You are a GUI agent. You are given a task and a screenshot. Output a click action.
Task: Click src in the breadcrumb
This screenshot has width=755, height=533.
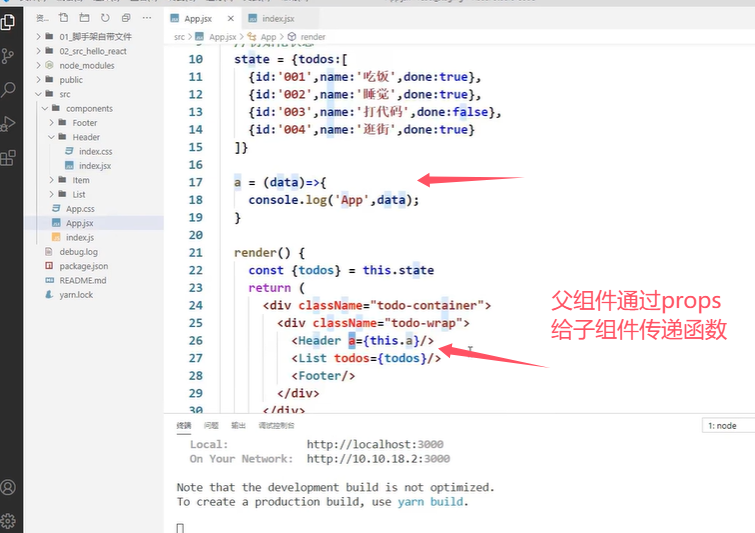(179, 37)
